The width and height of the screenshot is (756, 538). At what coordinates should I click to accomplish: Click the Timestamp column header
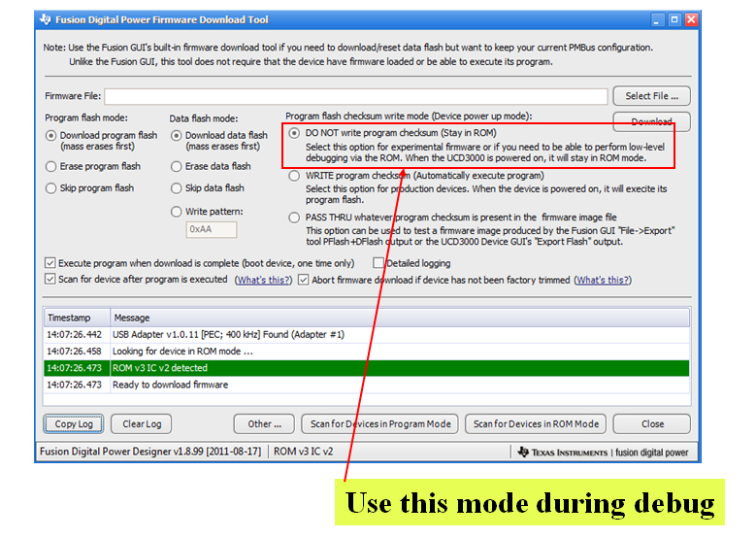click(x=77, y=318)
